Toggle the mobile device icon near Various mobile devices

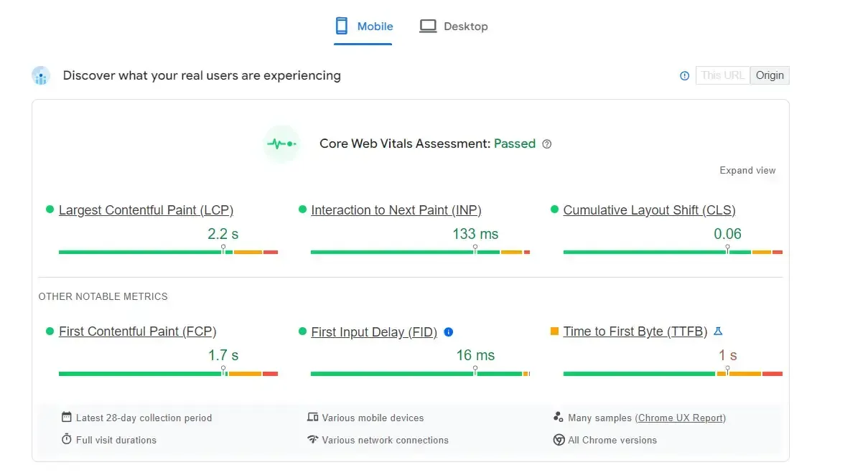pyautogui.click(x=312, y=418)
